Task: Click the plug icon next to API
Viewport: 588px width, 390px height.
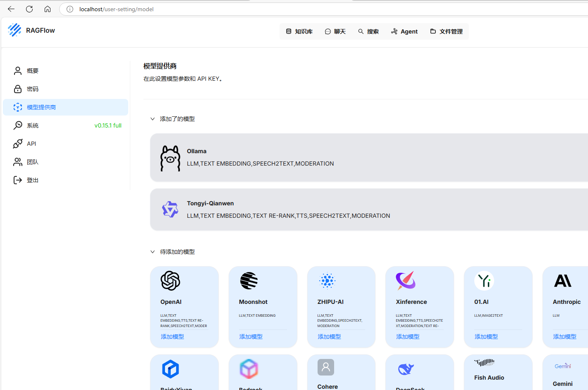Action: click(x=18, y=144)
